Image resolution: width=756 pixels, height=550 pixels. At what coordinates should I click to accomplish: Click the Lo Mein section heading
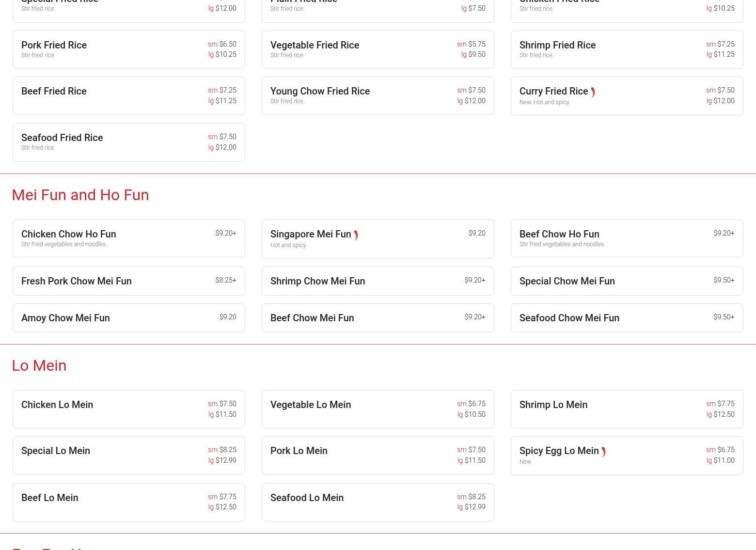point(39,365)
